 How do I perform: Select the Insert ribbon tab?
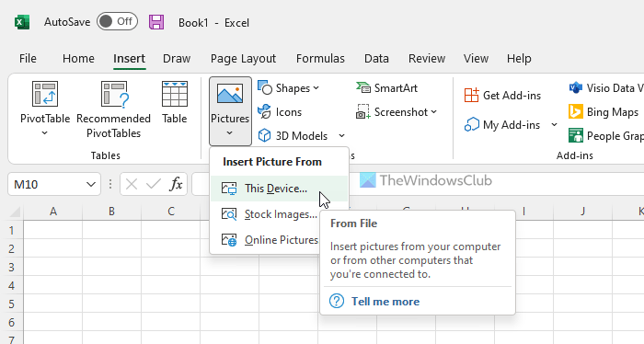pos(129,58)
